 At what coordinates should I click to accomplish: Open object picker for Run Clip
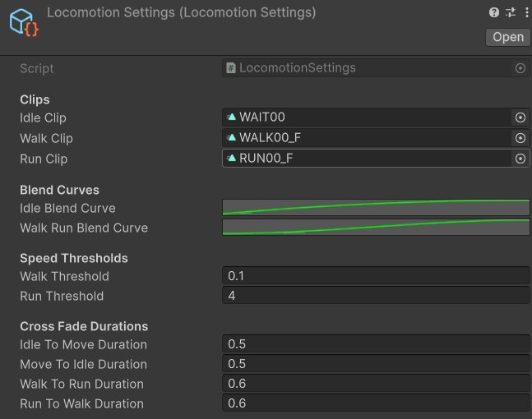(520, 159)
